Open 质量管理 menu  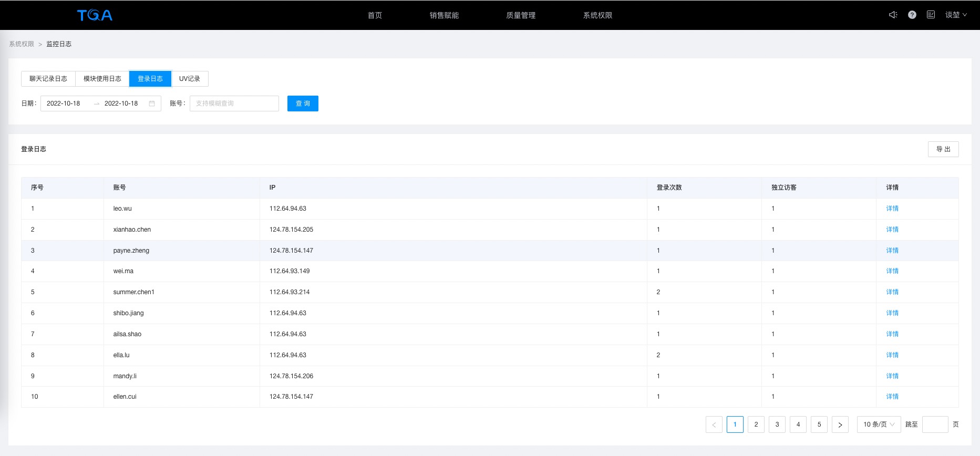click(521, 15)
